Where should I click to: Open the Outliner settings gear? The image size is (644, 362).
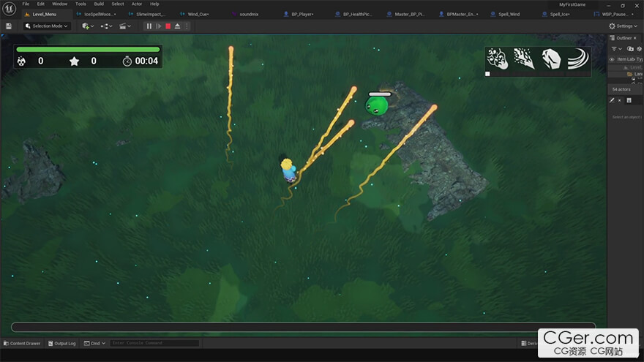(639, 49)
